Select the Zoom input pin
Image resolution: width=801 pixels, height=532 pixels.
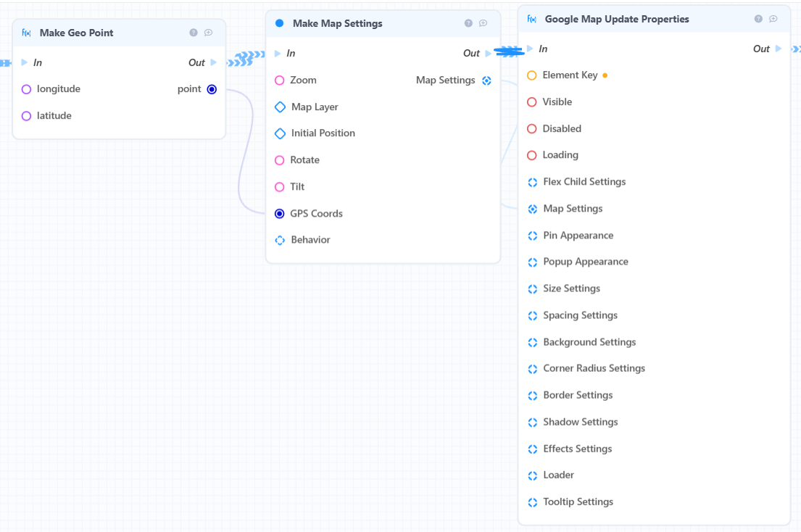click(x=279, y=80)
